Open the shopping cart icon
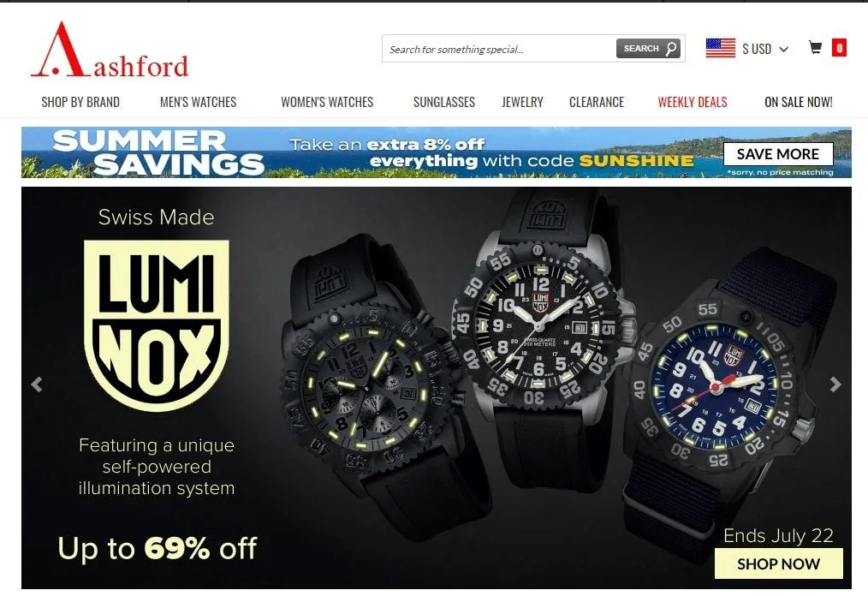 click(x=815, y=48)
